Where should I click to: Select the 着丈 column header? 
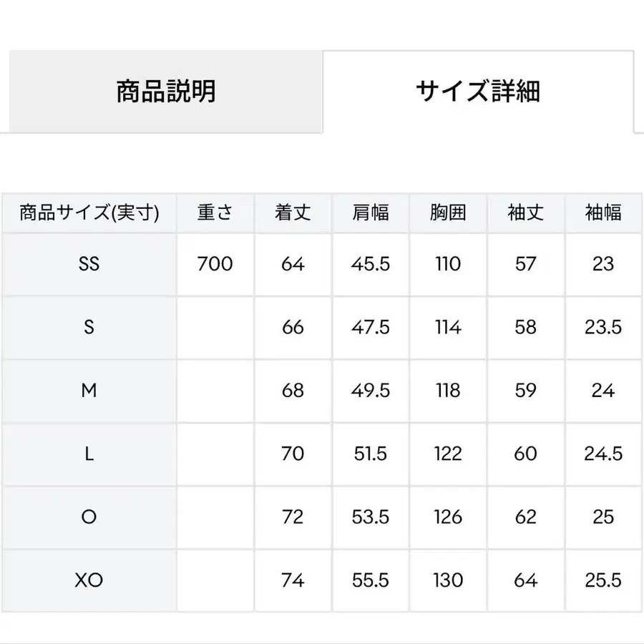click(x=293, y=213)
